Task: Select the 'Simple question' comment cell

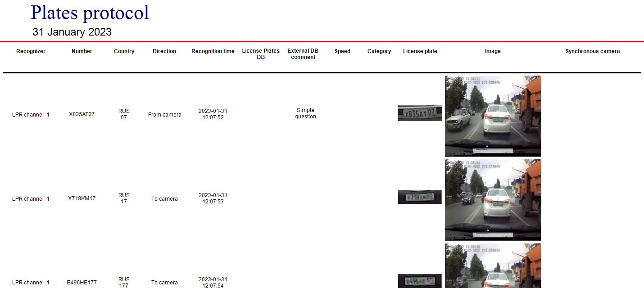Action: click(305, 113)
